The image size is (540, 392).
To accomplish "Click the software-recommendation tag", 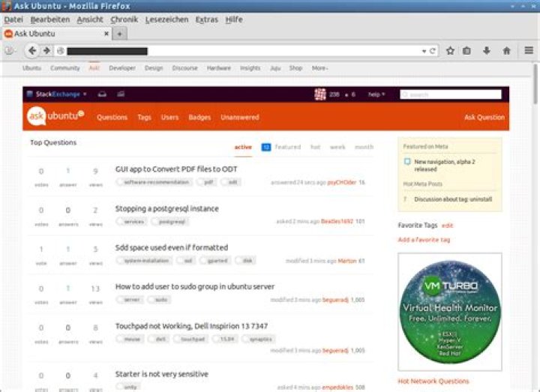I will 154,182.
